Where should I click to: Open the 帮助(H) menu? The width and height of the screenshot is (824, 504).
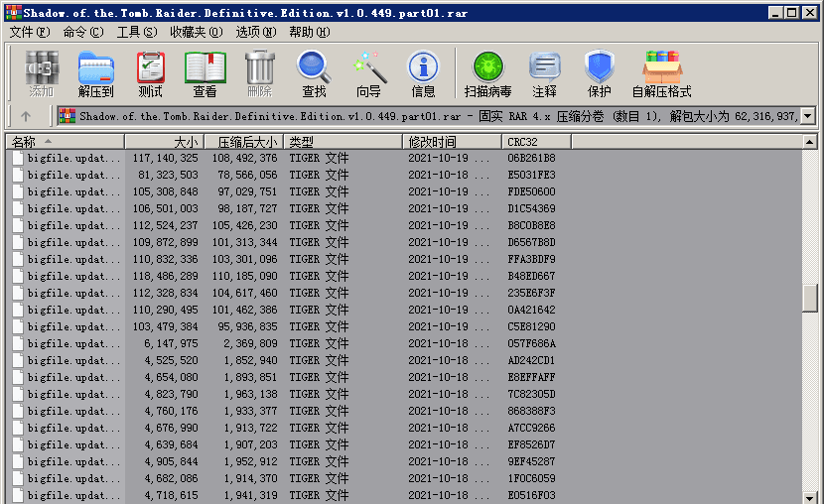click(310, 32)
